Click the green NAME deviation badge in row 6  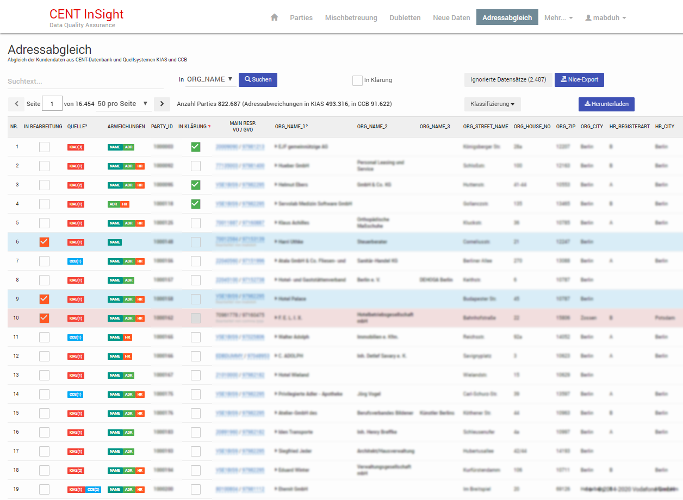116,242
